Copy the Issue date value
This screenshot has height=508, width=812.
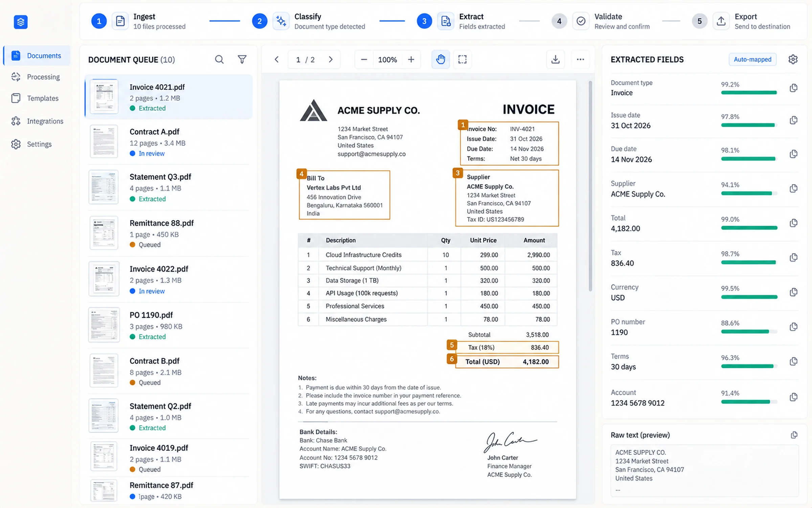[793, 120]
